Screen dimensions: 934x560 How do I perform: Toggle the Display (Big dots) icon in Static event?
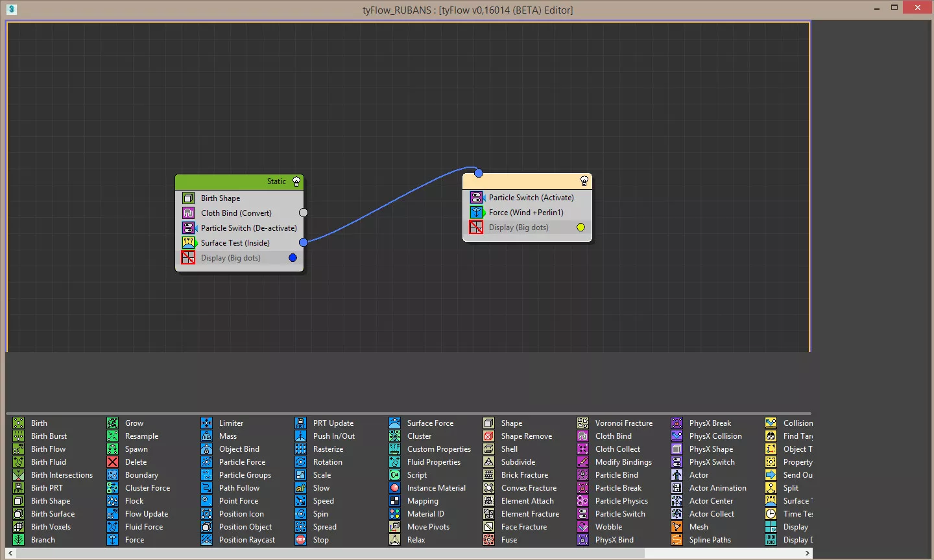pyautogui.click(x=188, y=258)
